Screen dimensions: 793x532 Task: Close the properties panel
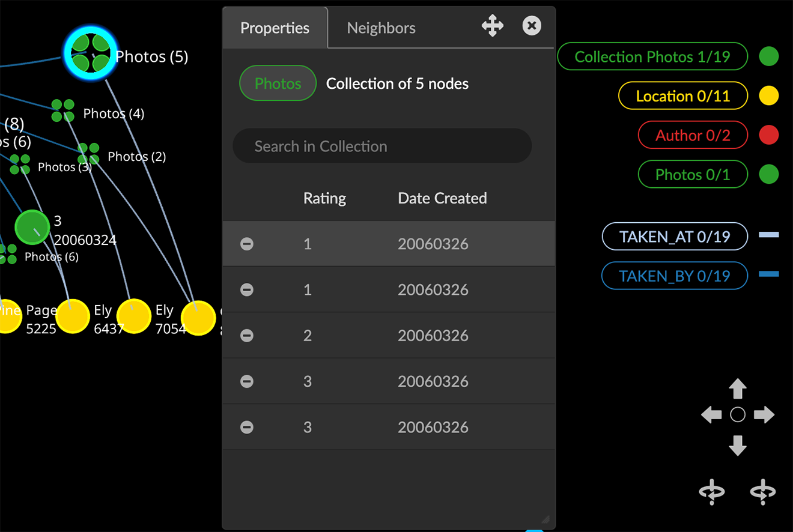pos(532,26)
